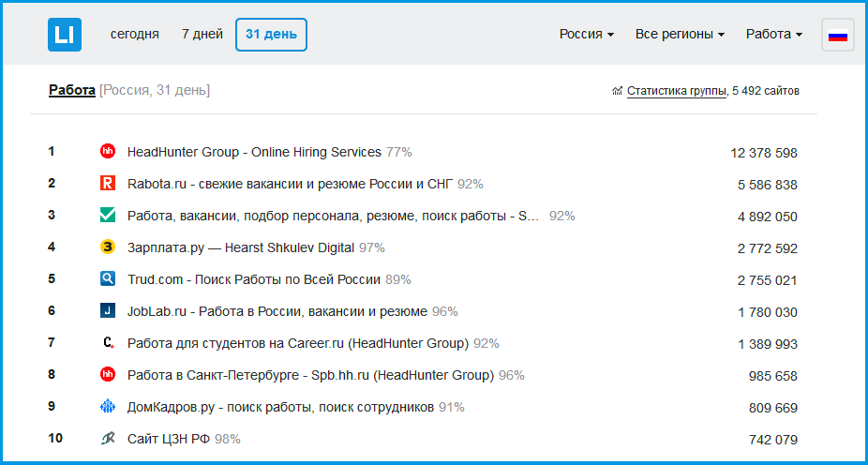Open the Работа heading link

(x=72, y=90)
